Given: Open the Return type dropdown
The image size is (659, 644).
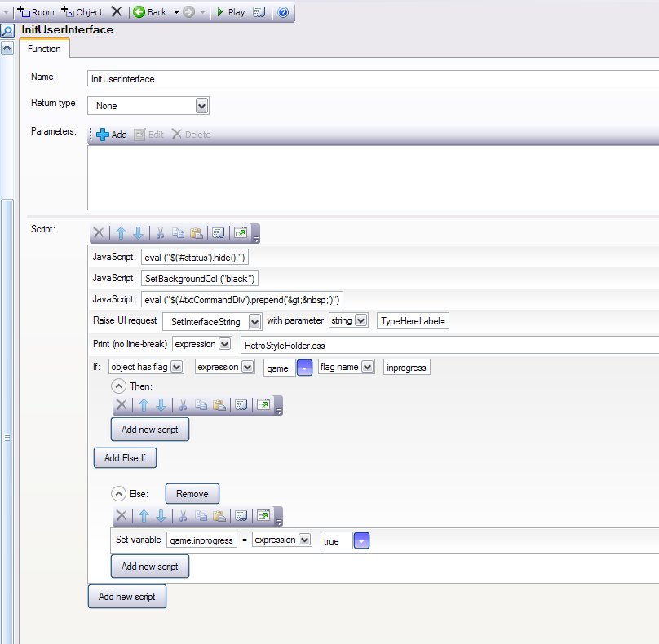Looking at the screenshot, I should pos(201,105).
